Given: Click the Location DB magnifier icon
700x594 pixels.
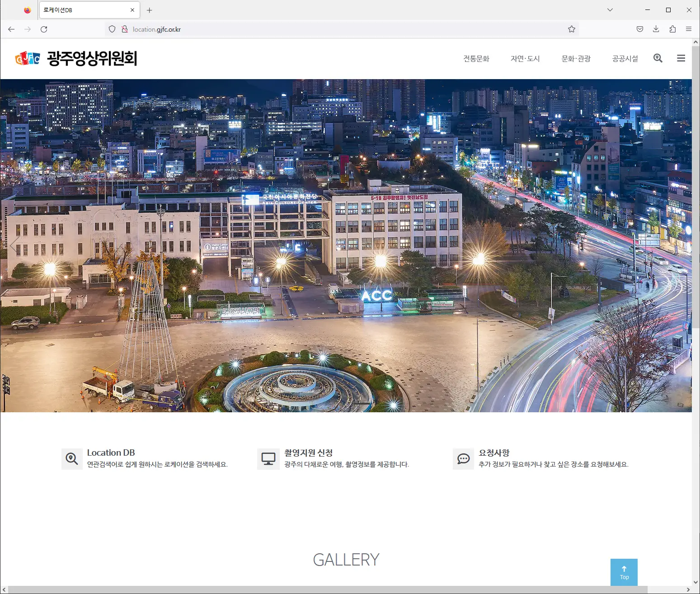Looking at the screenshot, I should pos(72,459).
